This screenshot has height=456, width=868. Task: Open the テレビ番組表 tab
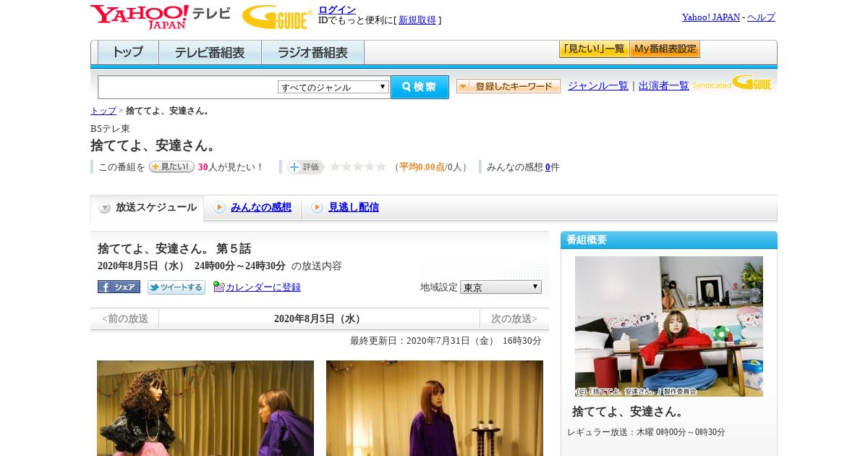click(x=210, y=53)
